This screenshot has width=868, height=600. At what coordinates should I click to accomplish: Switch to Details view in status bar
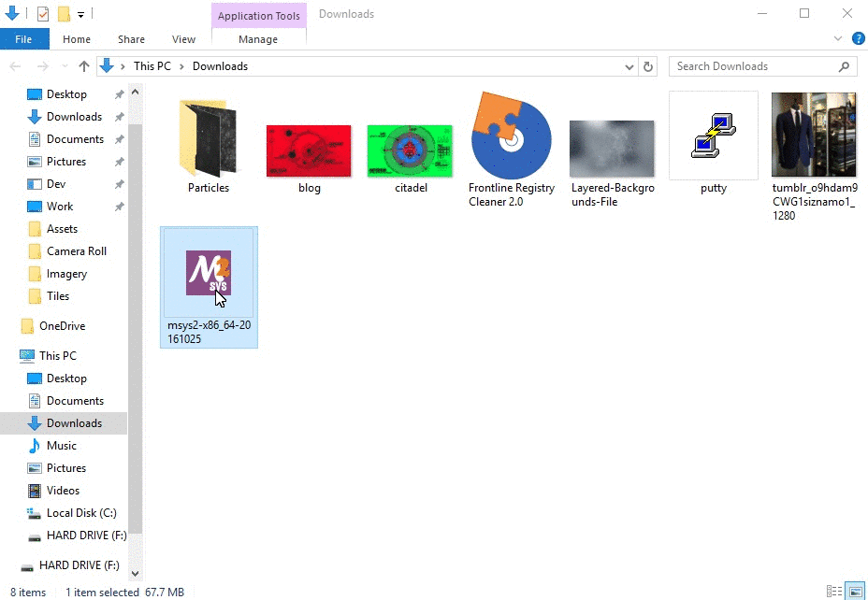834,592
